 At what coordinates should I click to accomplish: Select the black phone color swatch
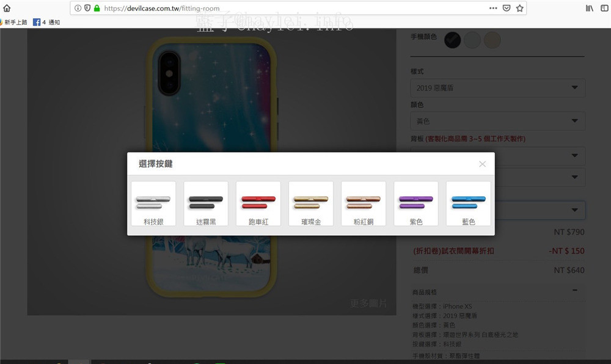(452, 40)
